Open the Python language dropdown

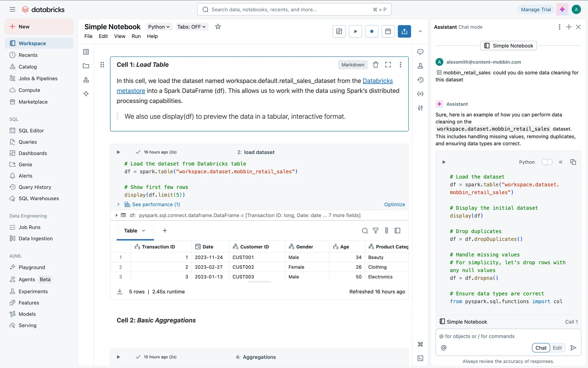tap(159, 27)
